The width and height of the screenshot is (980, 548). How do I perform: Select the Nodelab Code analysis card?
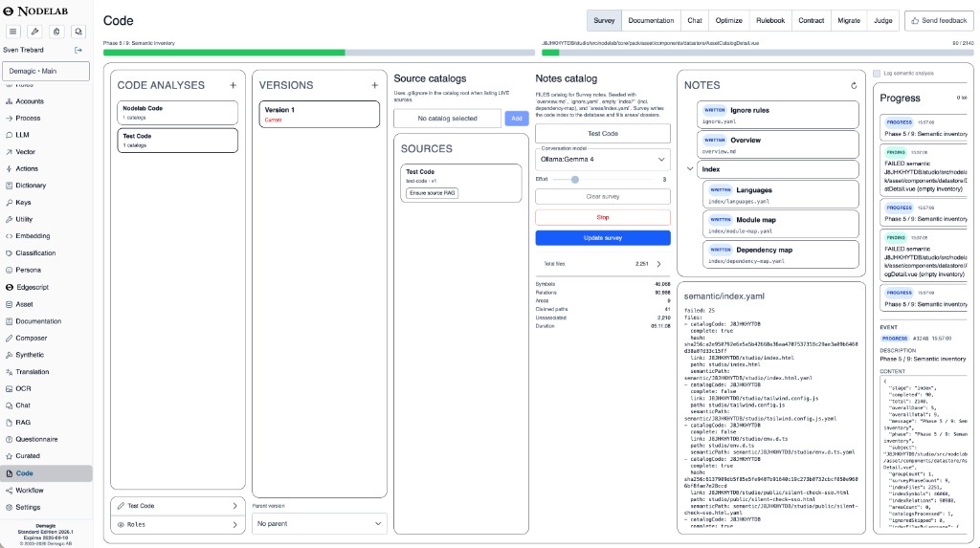tap(177, 113)
